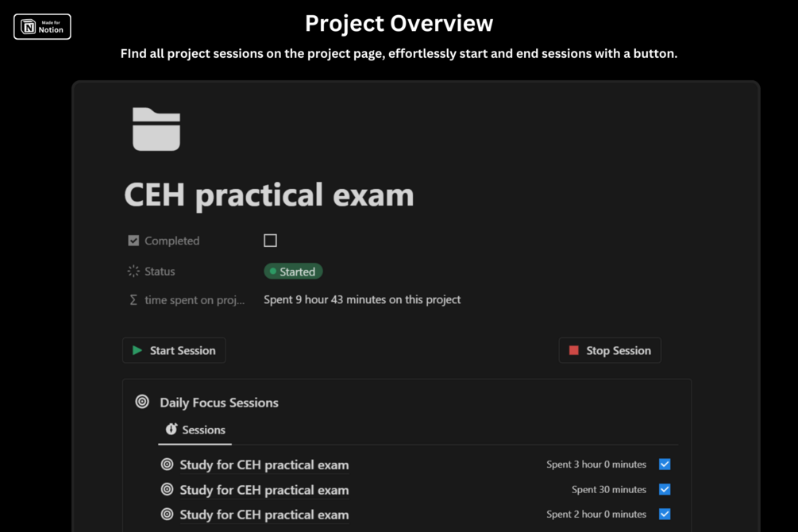The image size is (798, 532).
Task: Uncheck the 2 hour 0 minutes session
Action: coord(665,514)
